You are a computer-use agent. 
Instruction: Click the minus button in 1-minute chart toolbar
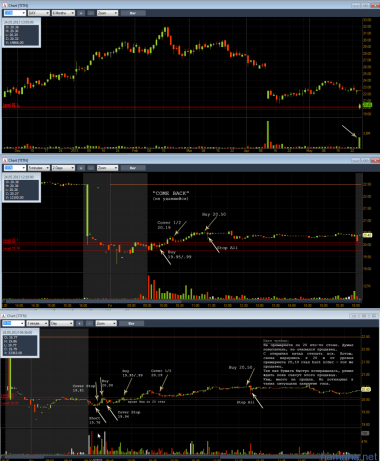[x=90, y=323]
